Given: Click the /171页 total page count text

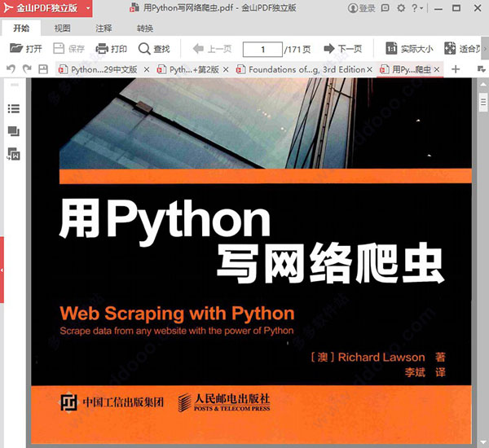Looking at the screenshot, I should click(297, 49).
